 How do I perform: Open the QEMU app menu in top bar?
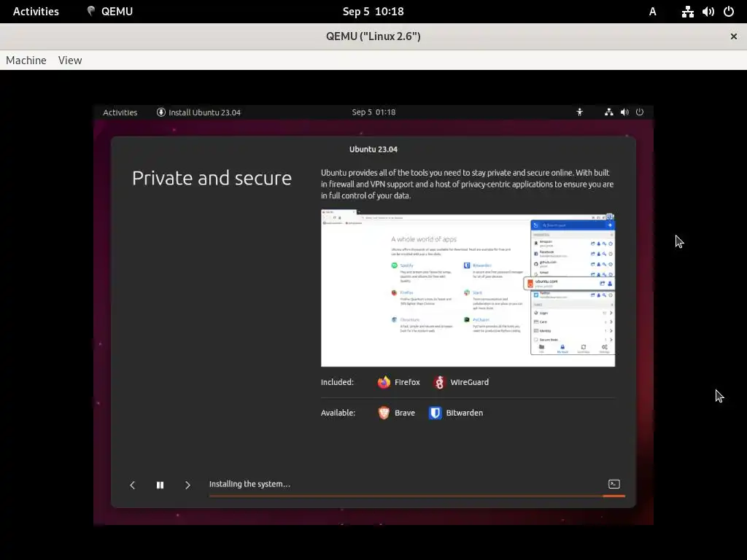pyautogui.click(x=109, y=12)
